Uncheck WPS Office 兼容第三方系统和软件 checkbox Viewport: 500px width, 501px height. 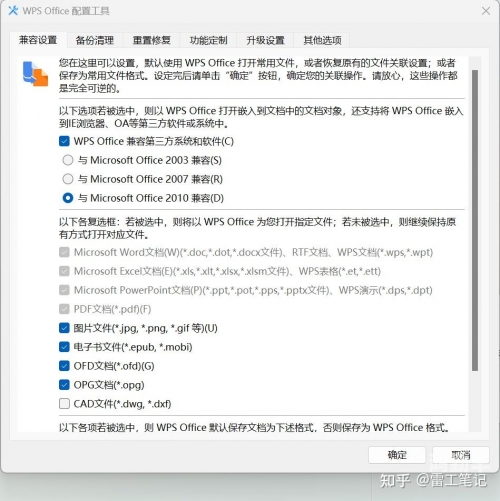coord(64,141)
